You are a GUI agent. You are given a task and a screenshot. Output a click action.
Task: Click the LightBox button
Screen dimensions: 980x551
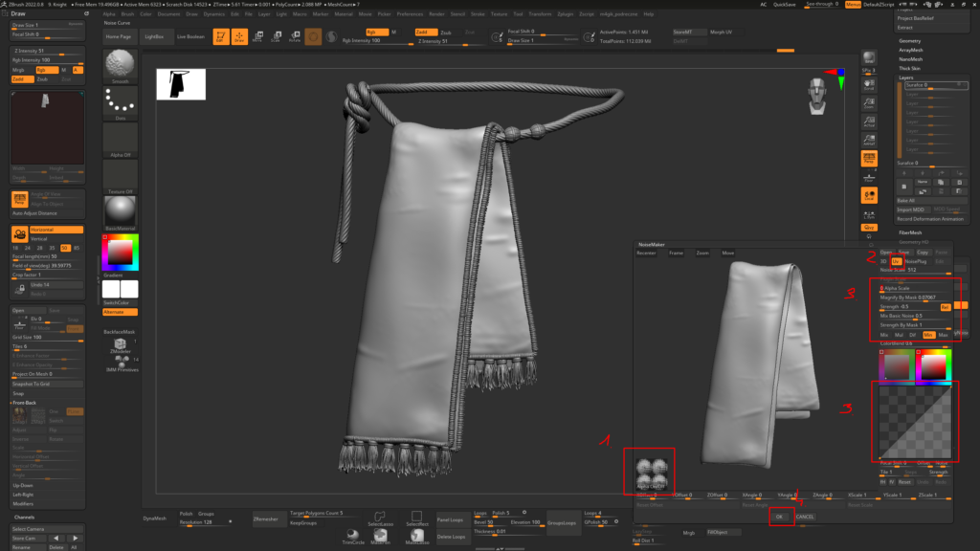(153, 36)
